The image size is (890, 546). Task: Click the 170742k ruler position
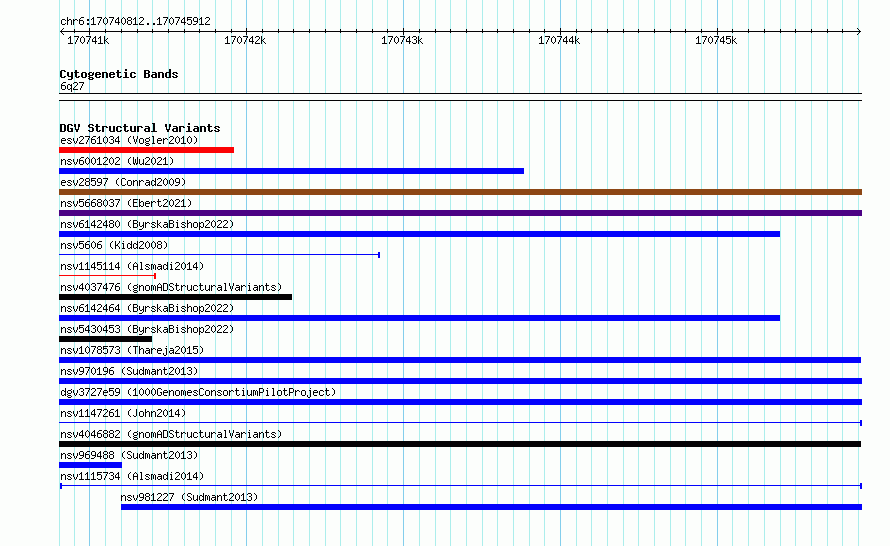(x=245, y=40)
